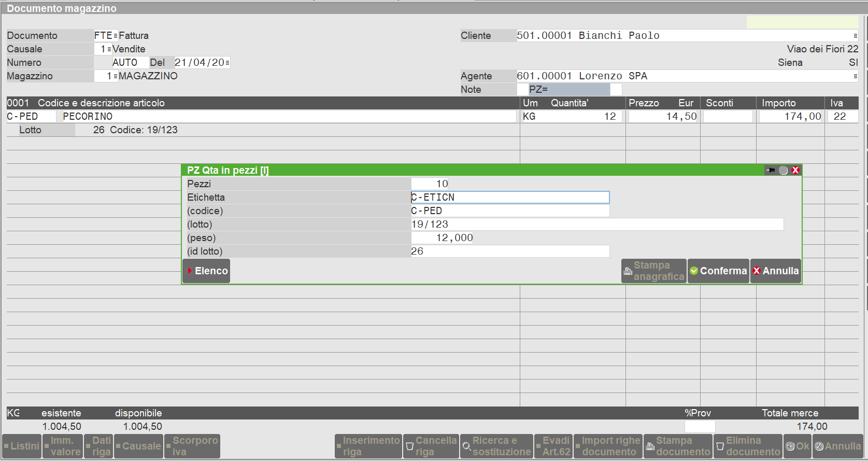Click Stampa anagrafica printer button
868x462 pixels.
coord(653,271)
